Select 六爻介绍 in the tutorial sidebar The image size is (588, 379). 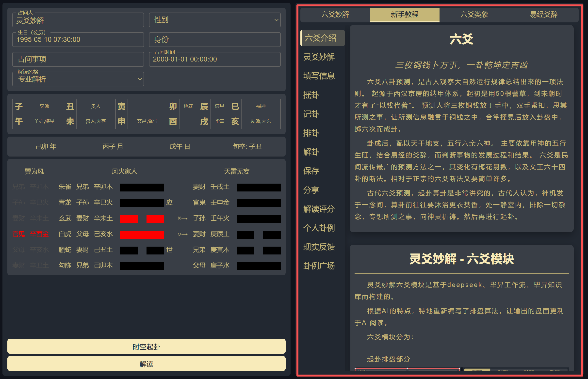coord(322,38)
